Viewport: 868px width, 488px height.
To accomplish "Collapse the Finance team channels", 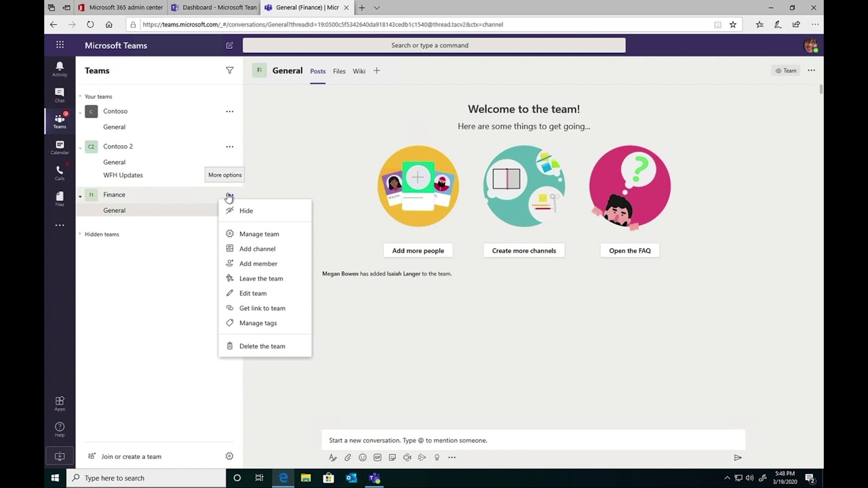I will click(x=80, y=195).
